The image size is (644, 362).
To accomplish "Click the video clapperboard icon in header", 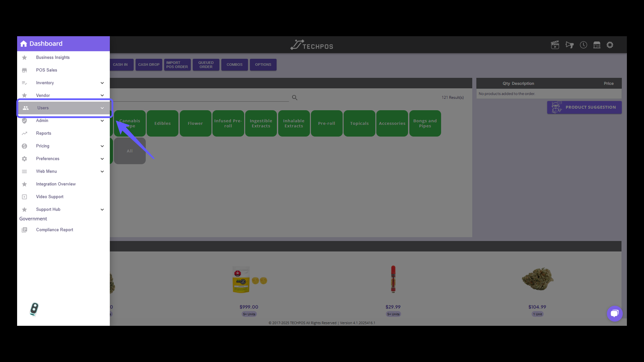I will point(555,45).
